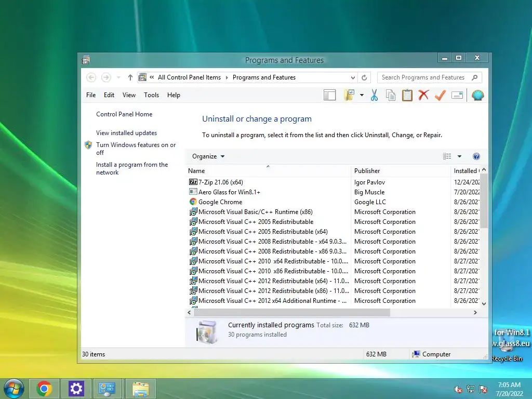Select Visual C++ 2010 x86 Redistributable entry

point(268,271)
